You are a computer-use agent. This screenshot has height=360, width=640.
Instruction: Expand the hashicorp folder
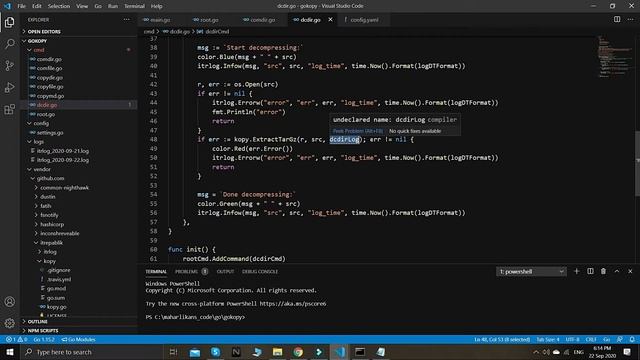click(x=52, y=224)
